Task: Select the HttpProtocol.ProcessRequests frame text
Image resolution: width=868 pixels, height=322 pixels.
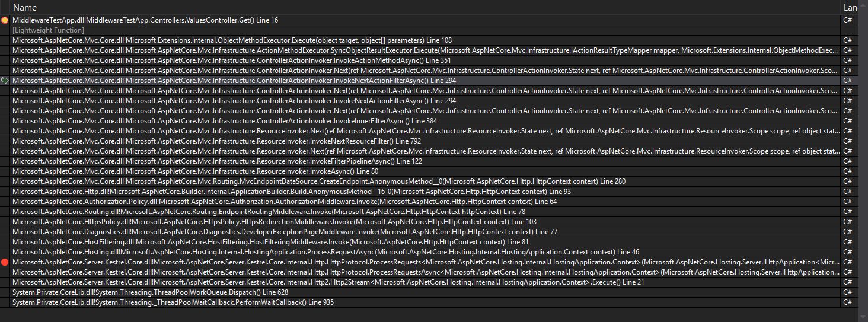Action: click(x=425, y=262)
